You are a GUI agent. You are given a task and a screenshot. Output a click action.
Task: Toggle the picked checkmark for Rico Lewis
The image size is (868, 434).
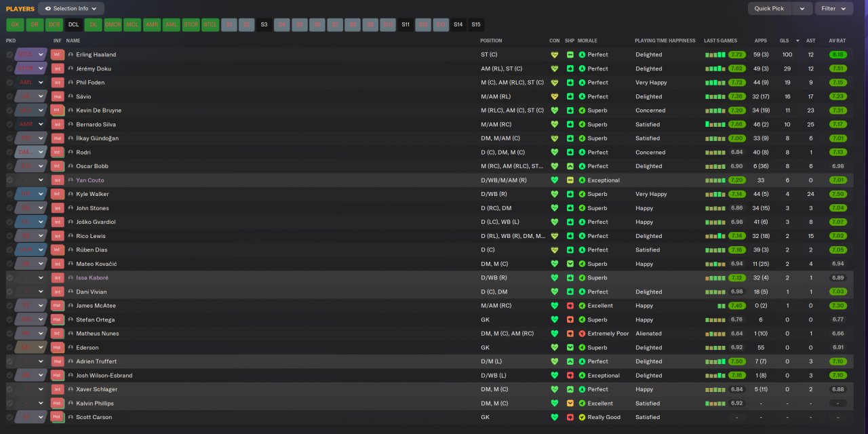click(9, 236)
